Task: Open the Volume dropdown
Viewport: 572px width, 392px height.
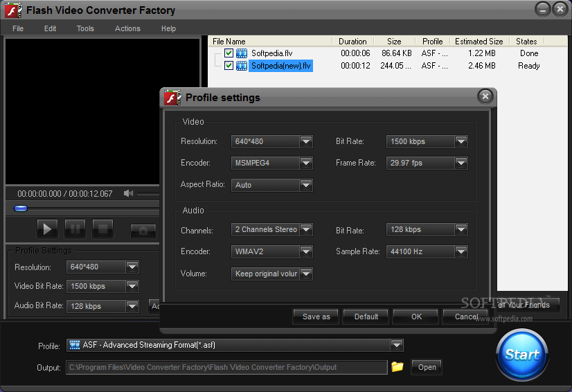Action: 306,274
